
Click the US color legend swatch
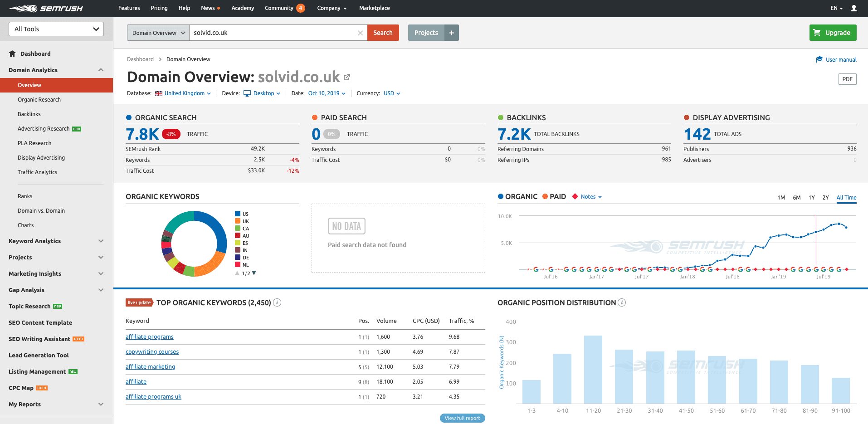click(238, 214)
